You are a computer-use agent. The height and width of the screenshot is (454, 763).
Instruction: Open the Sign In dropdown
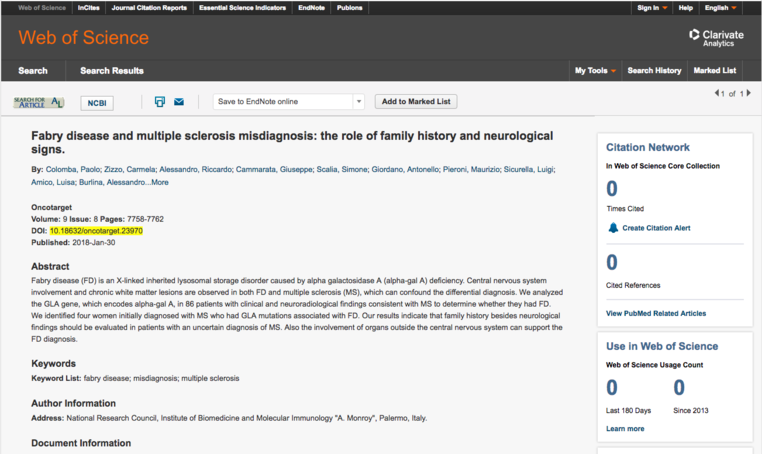[x=652, y=8]
